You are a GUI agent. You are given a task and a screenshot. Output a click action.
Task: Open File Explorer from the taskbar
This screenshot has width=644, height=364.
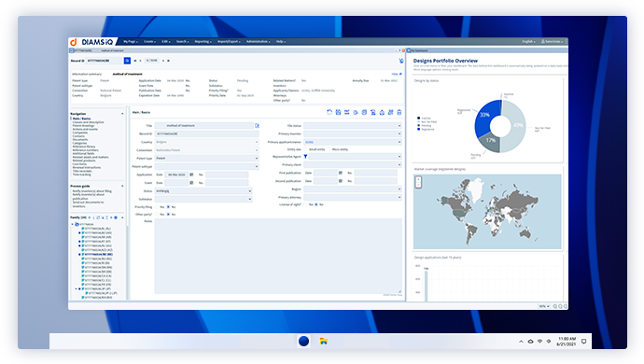click(x=324, y=341)
